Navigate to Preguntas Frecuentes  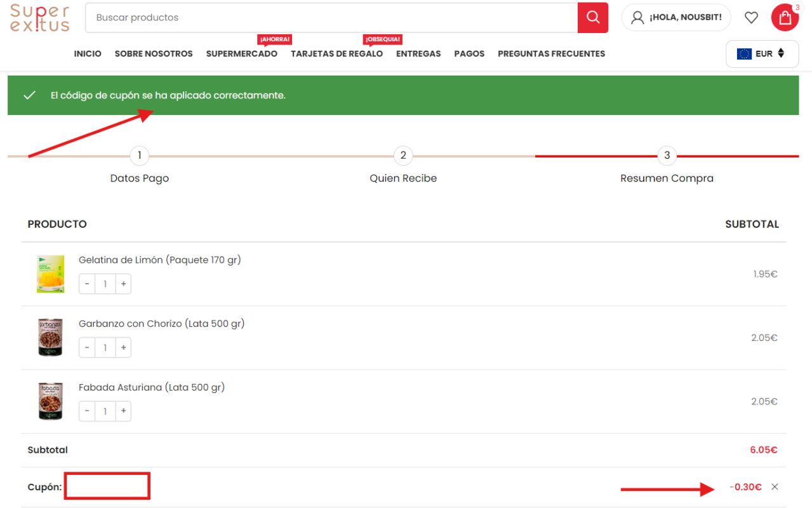551,54
